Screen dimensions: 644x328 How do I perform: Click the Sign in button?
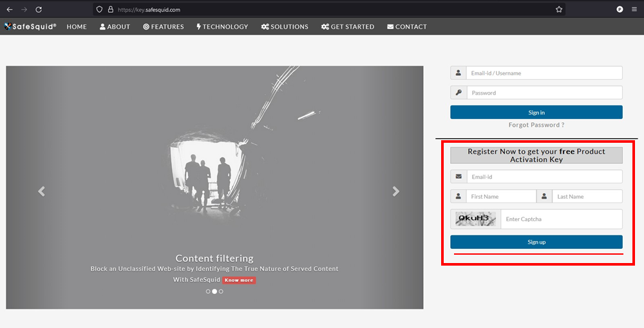coord(536,113)
